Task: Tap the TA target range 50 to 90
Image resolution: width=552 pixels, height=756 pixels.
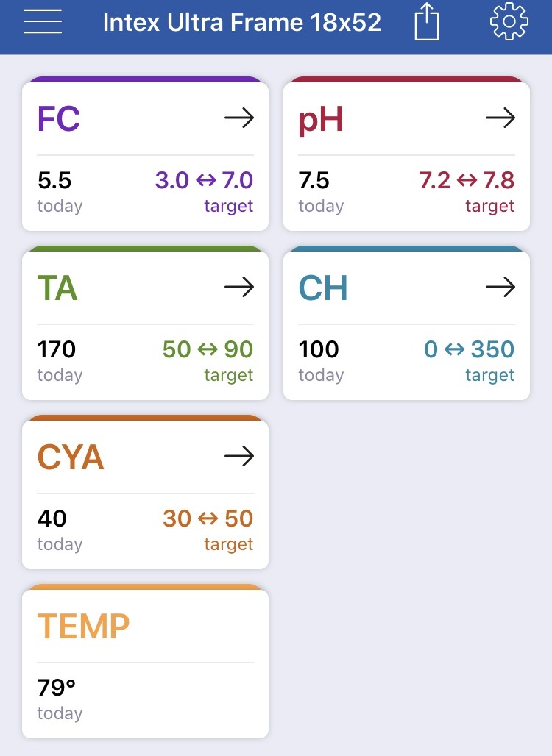Action: tap(208, 349)
